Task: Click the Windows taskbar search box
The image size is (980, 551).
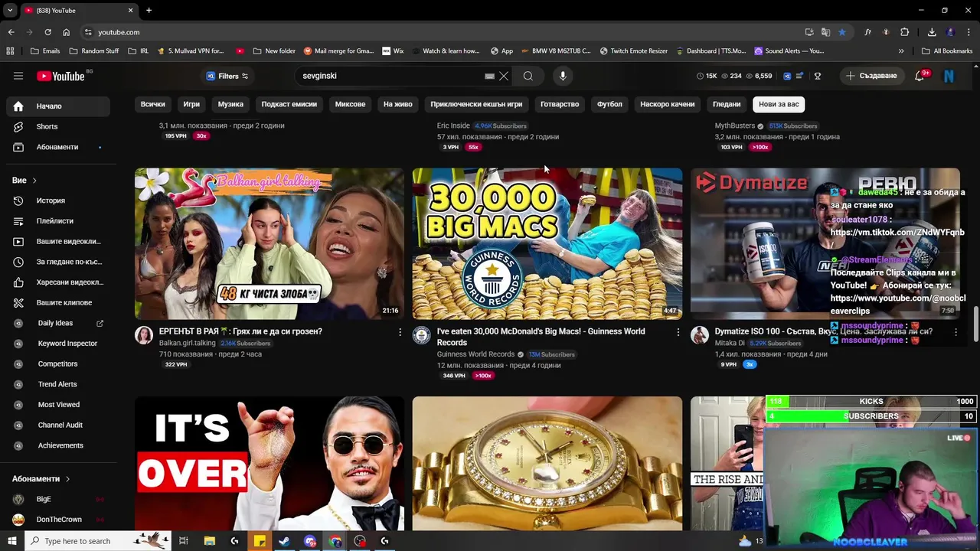Action: [97, 541]
